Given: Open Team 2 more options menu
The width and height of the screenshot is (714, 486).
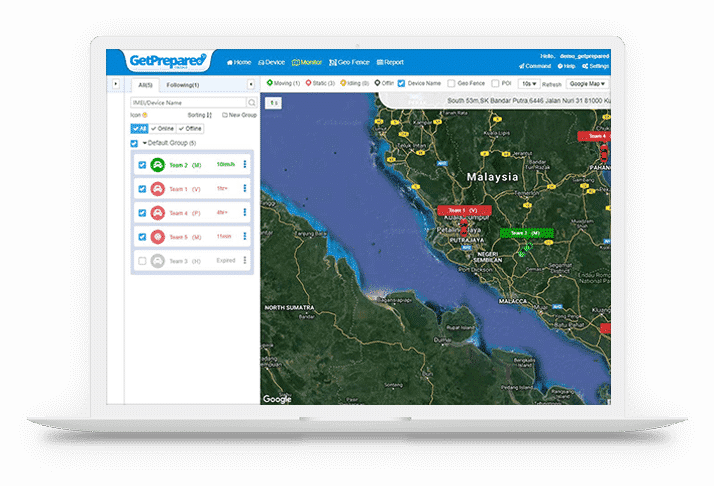Looking at the screenshot, I should pos(245,164).
